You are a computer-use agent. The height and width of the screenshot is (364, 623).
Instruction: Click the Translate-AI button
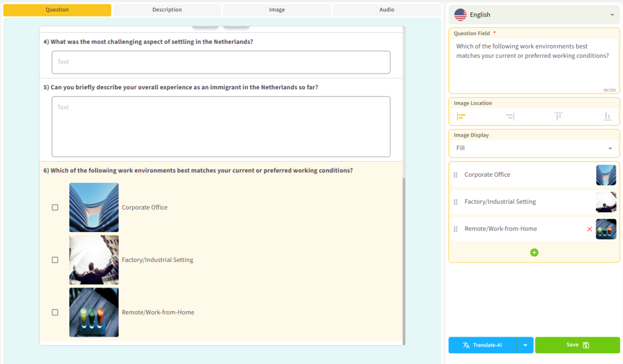pyautogui.click(x=482, y=345)
